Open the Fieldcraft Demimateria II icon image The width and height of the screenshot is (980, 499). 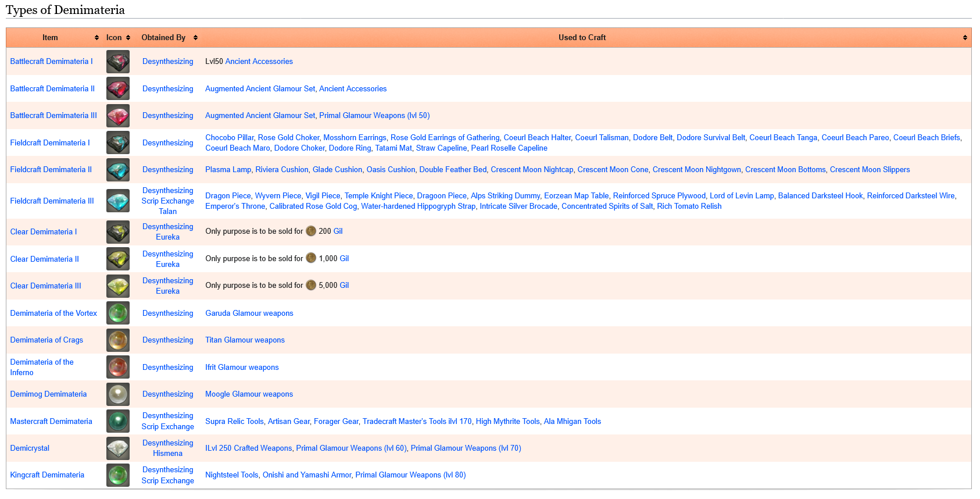point(118,170)
